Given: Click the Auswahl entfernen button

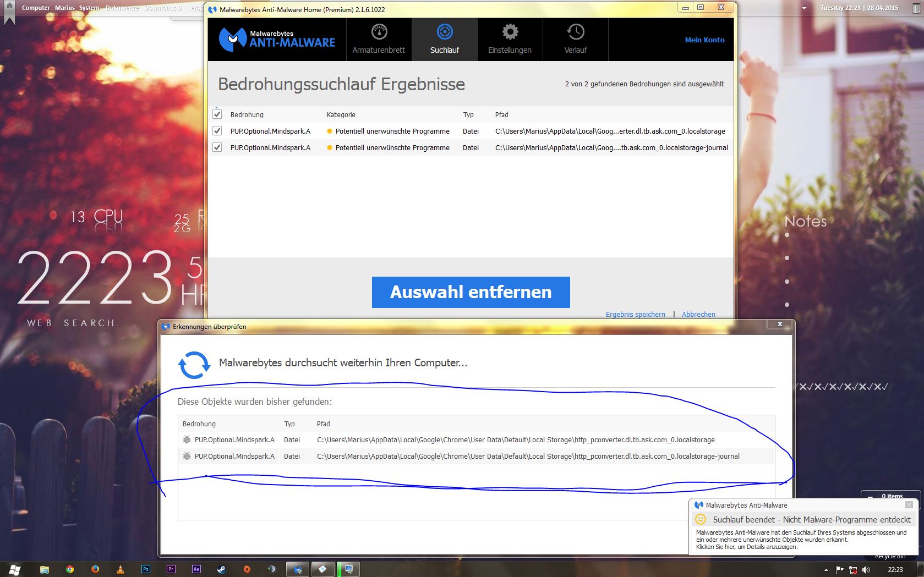Looking at the screenshot, I should 471,292.
